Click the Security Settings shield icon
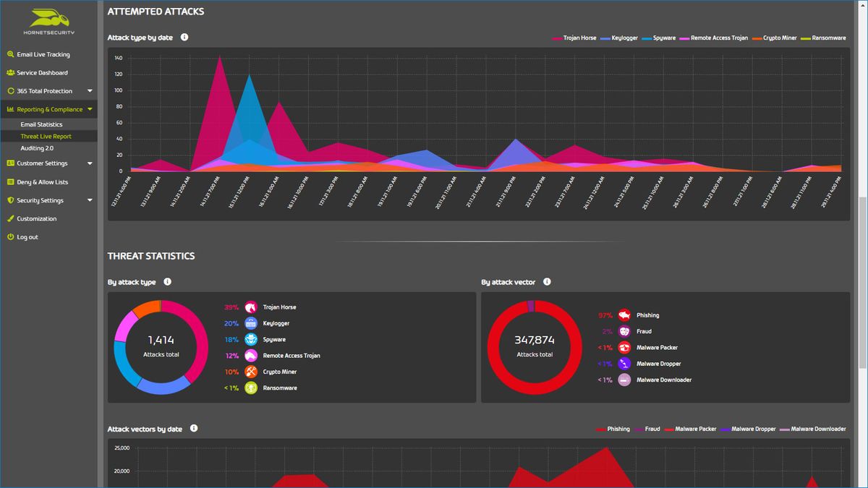Screen dimensions: 868x488 10,200
